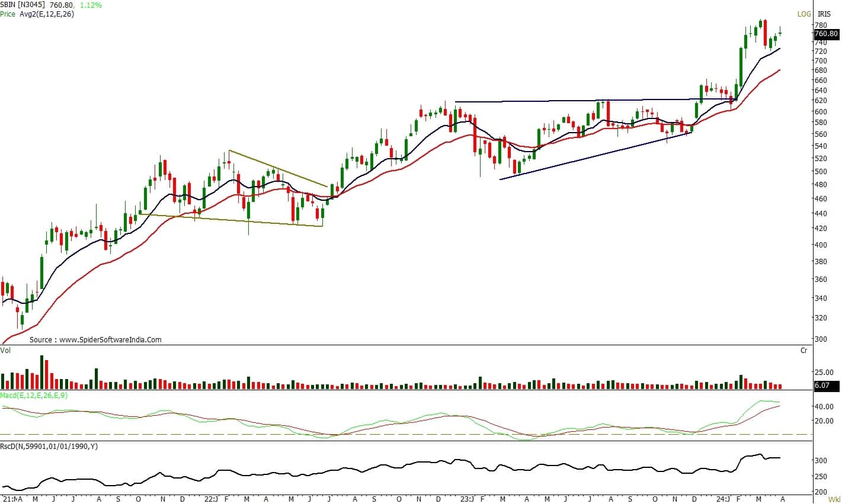This screenshot has width=842, height=504.
Task: Click the 25.00 volume axis label
Action: pyautogui.click(x=824, y=373)
